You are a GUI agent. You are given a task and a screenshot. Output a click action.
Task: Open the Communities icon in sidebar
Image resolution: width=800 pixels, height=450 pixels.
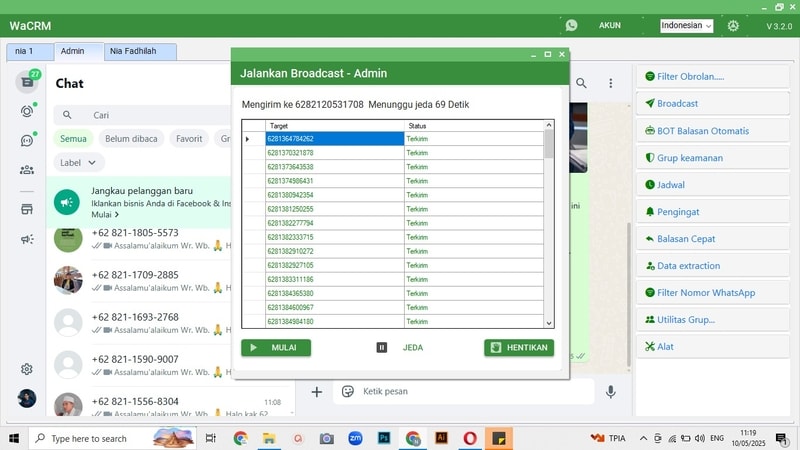click(x=27, y=170)
